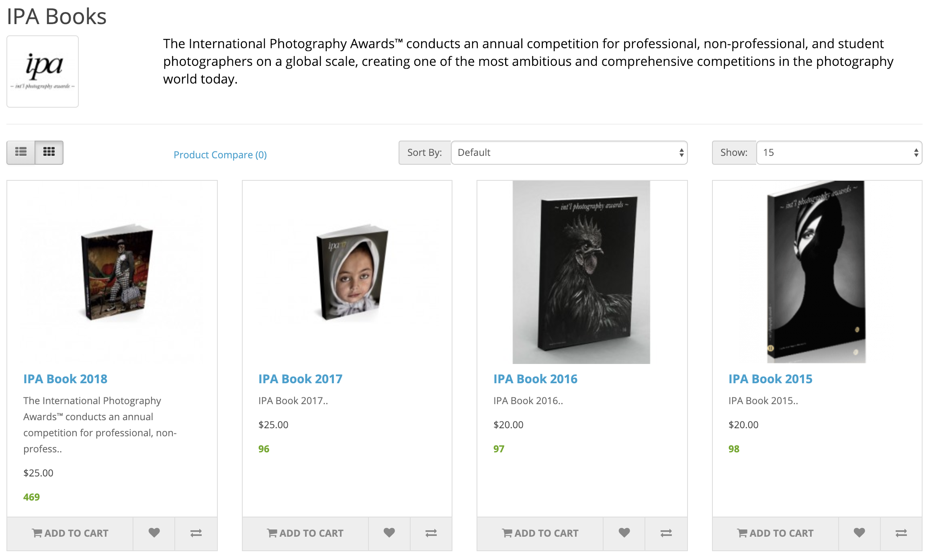
Task: Open the Show count dropdown
Action: tap(839, 153)
